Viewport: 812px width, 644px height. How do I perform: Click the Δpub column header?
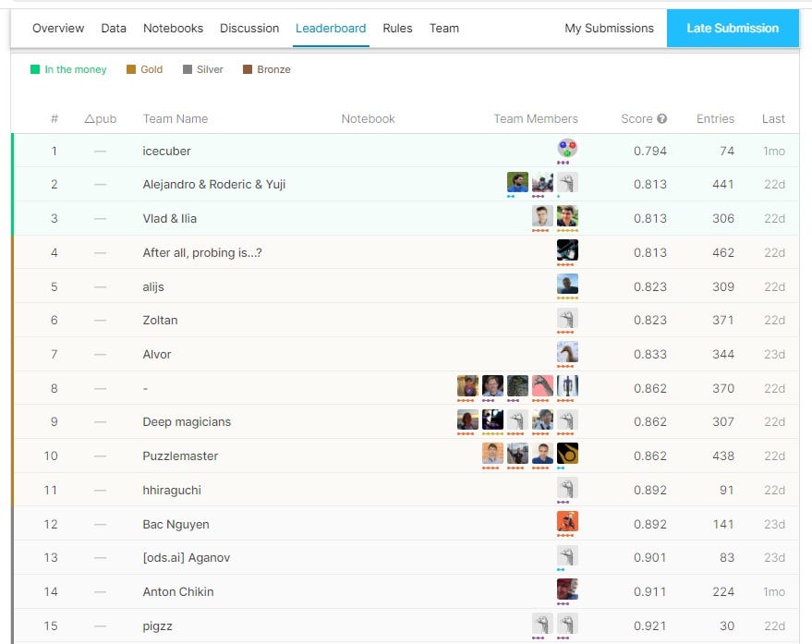[x=101, y=118]
